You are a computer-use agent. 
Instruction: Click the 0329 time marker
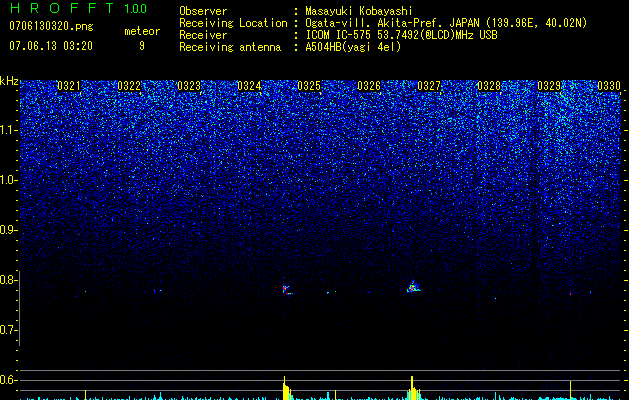pyautogui.click(x=549, y=86)
